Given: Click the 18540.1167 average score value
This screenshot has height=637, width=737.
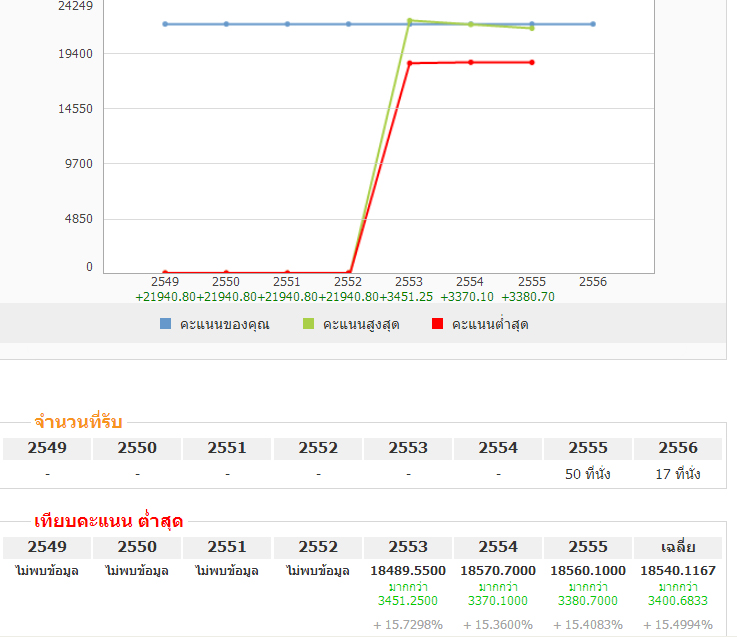Looking at the screenshot, I should coord(678,569).
